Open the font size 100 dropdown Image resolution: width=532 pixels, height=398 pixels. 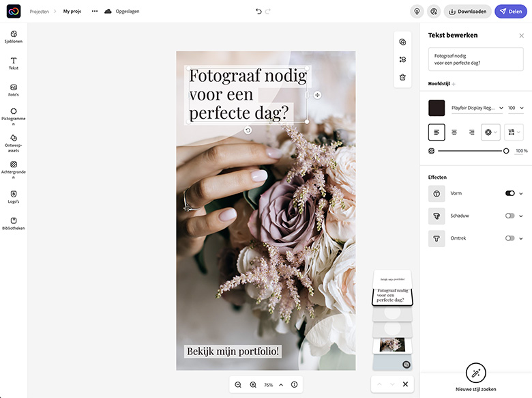pyautogui.click(x=515, y=108)
